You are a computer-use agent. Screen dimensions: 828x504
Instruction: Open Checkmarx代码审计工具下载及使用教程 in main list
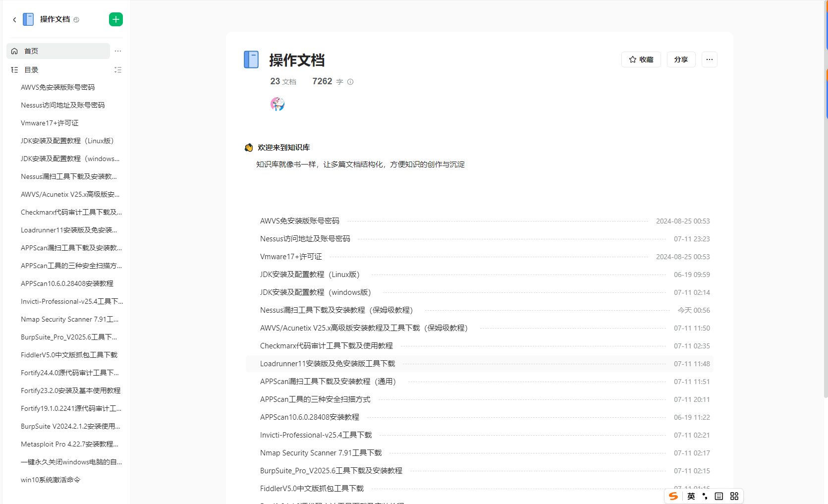[x=327, y=346]
